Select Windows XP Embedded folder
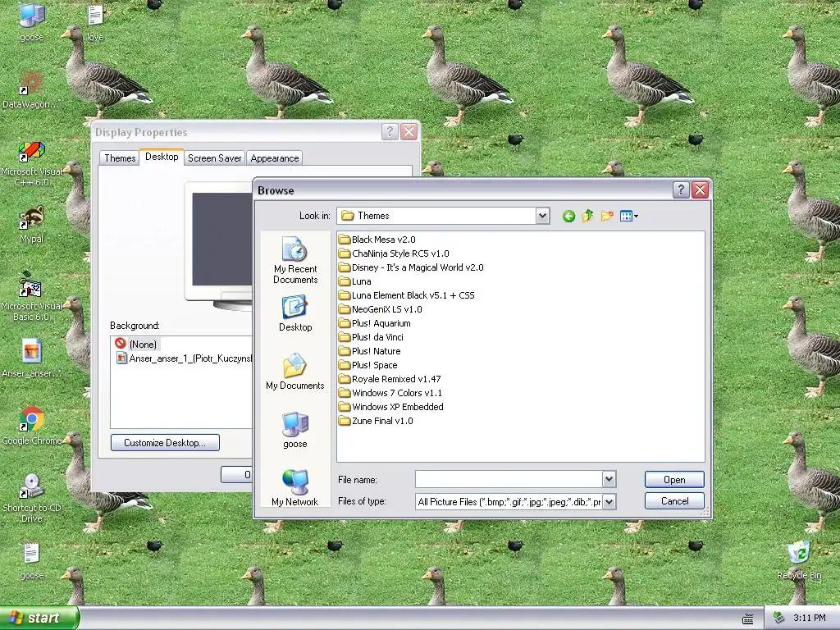The width and height of the screenshot is (840, 630). click(391, 407)
